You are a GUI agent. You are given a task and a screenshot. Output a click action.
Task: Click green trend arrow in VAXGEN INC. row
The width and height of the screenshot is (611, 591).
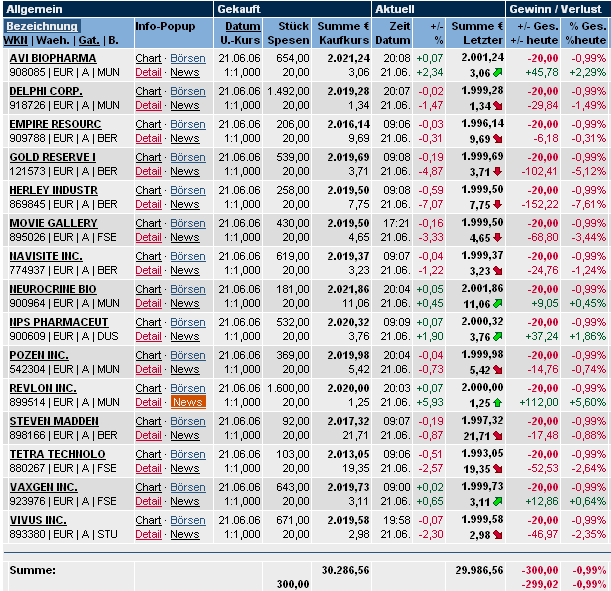(x=498, y=502)
